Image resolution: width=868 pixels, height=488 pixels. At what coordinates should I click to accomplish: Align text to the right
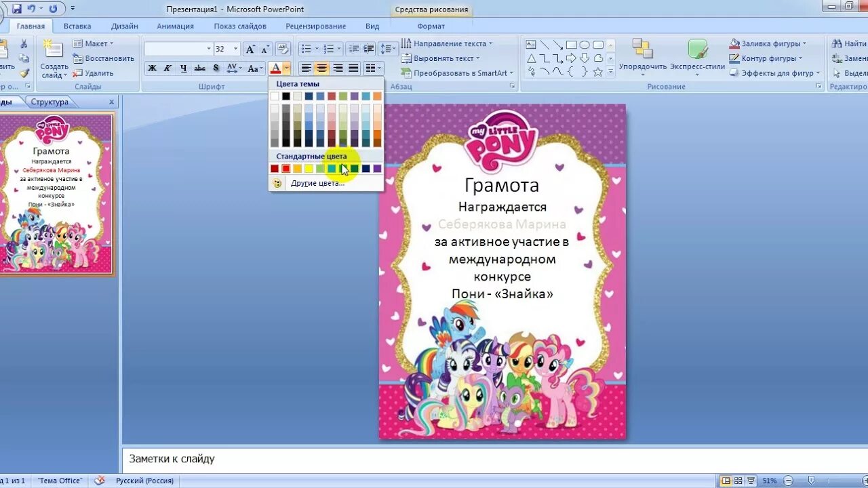coord(338,68)
